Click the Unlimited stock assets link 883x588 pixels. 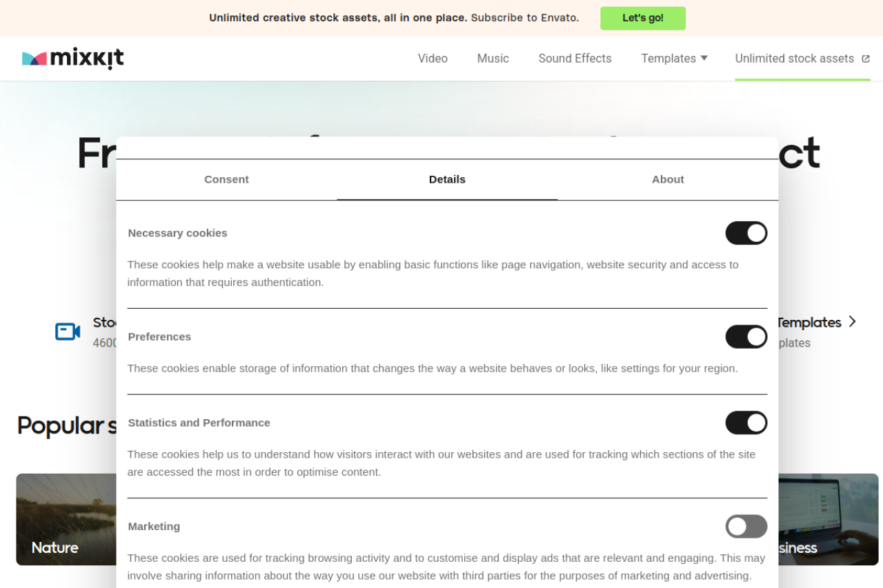click(794, 59)
